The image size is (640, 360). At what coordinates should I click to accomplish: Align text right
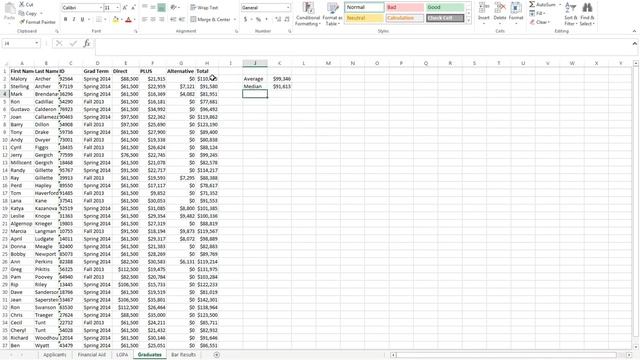[162, 19]
